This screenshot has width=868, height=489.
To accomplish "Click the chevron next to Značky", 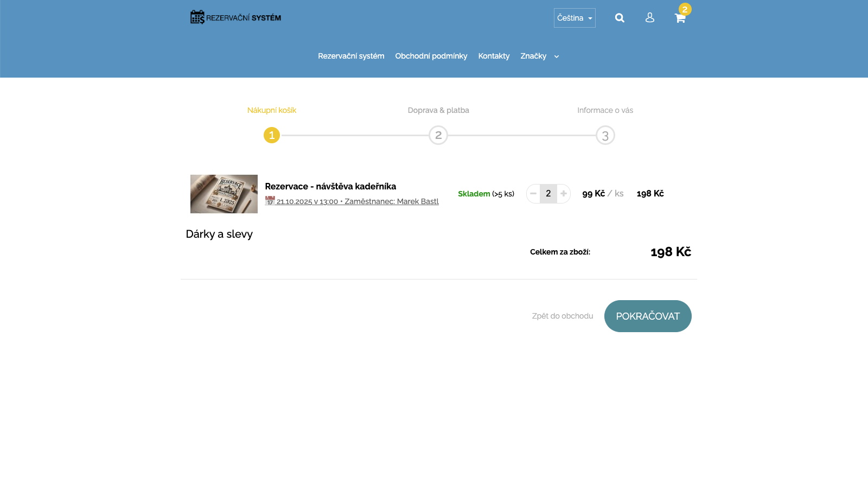I will point(556,56).
